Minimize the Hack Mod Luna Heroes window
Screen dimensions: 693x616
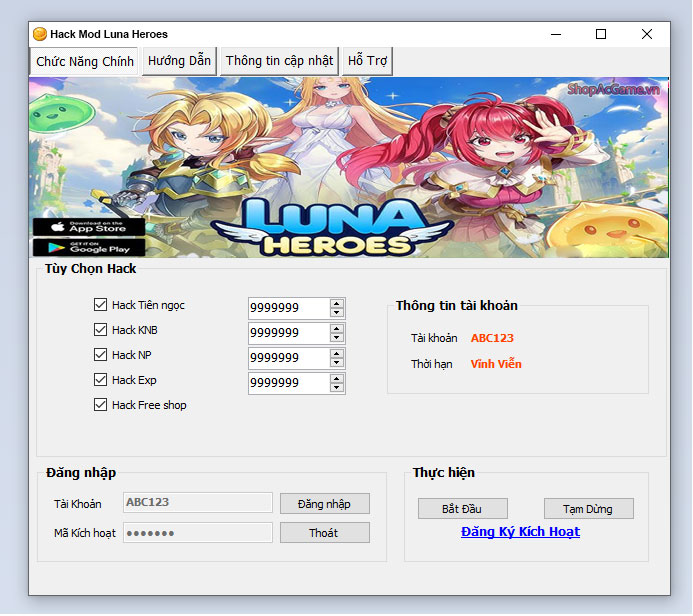pos(556,34)
